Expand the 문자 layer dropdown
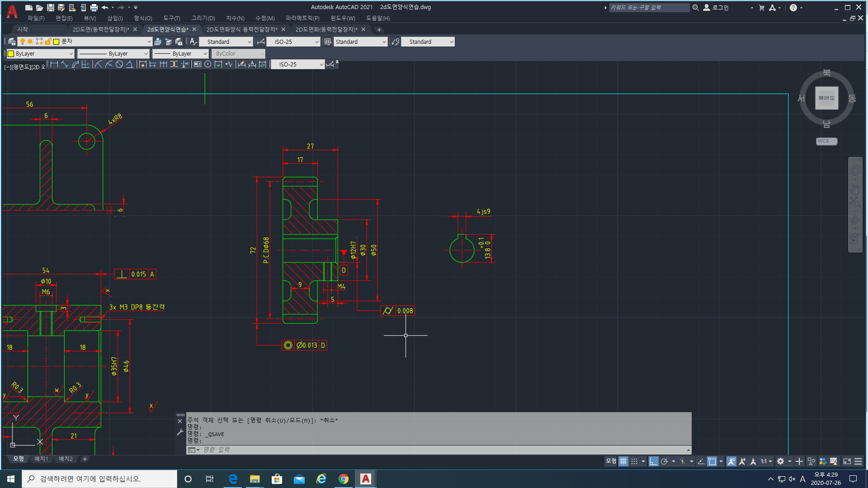Screen dimensions: 868x488 [x=149, y=42]
